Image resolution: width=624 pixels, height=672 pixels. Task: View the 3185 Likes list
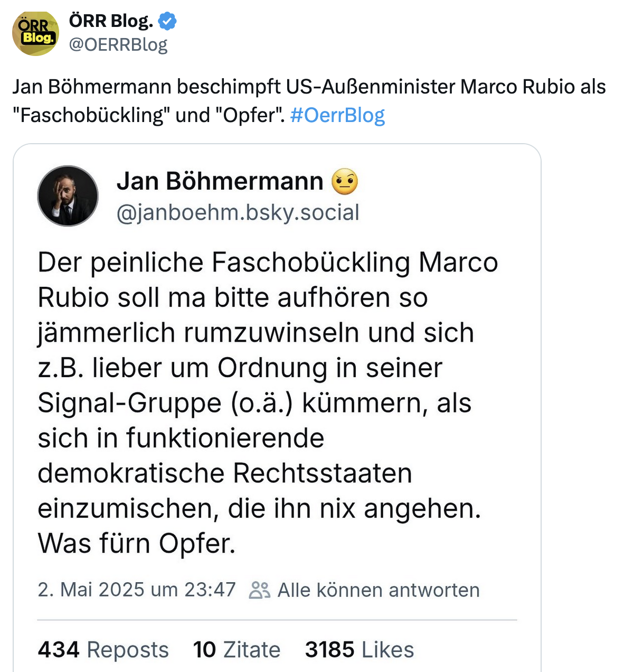(359, 650)
